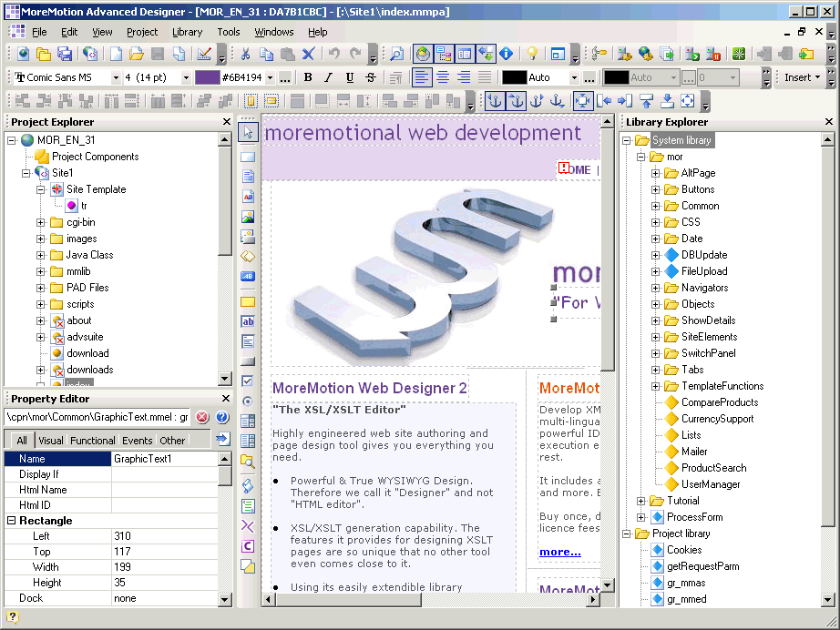
Task: Click the canvas horizontal scrollbar thumb
Action: pos(348,599)
